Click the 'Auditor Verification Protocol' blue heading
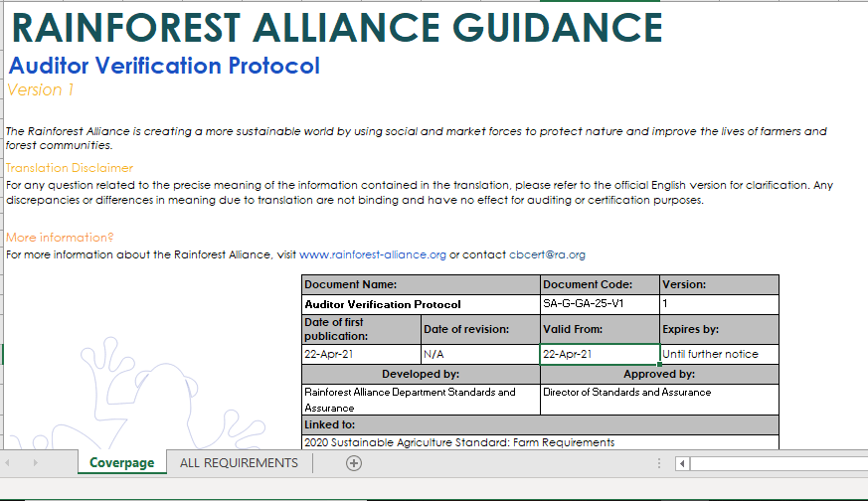868x501 pixels. [164, 67]
